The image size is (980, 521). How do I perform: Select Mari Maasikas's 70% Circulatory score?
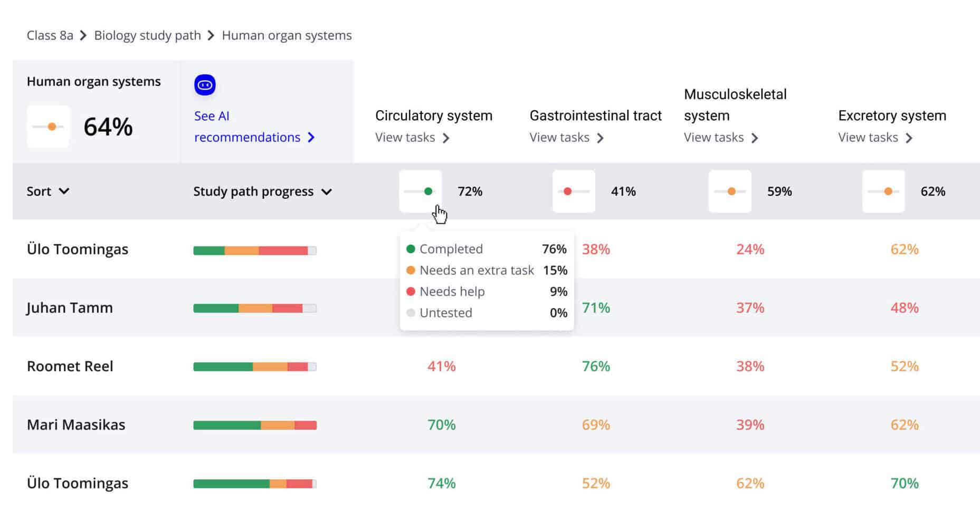pos(441,424)
